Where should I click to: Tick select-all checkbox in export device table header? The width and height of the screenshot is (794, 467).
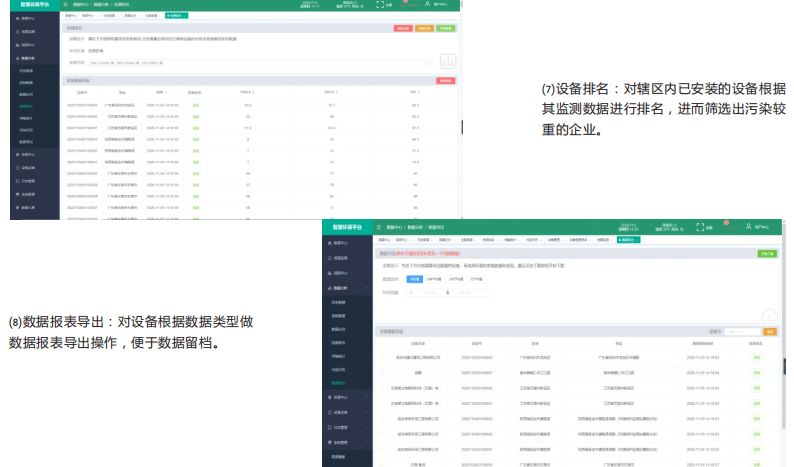point(381,342)
